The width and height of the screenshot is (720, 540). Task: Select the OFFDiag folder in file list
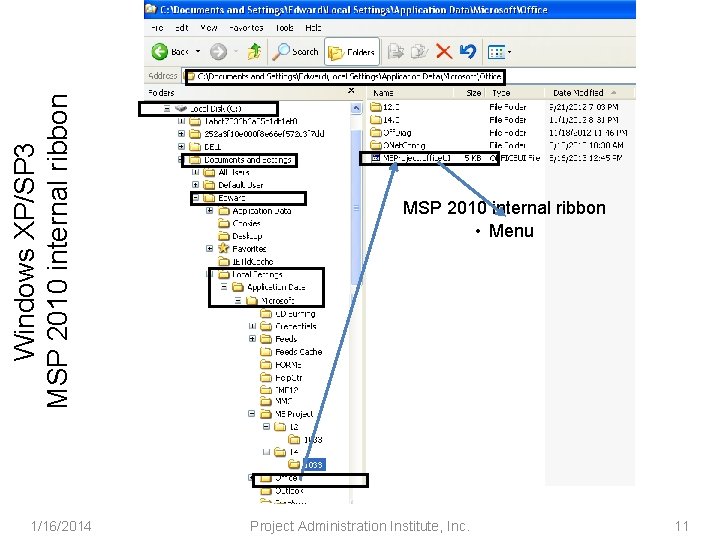coord(391,133)
